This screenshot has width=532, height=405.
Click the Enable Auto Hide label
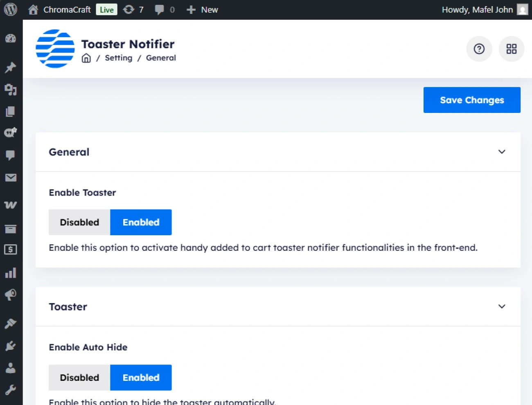(88, 347)
